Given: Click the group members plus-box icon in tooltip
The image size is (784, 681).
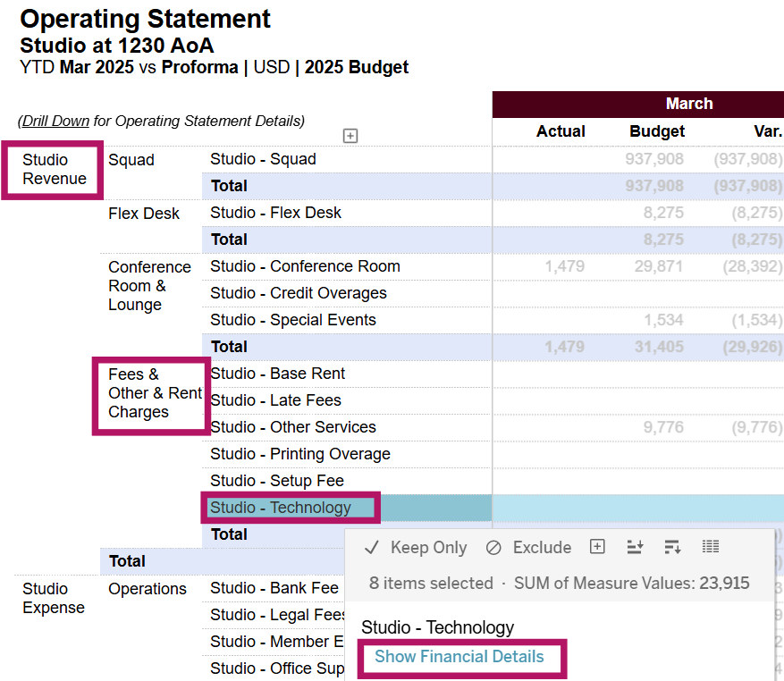Looking at the screenshot, I should [x=598, y=547].
